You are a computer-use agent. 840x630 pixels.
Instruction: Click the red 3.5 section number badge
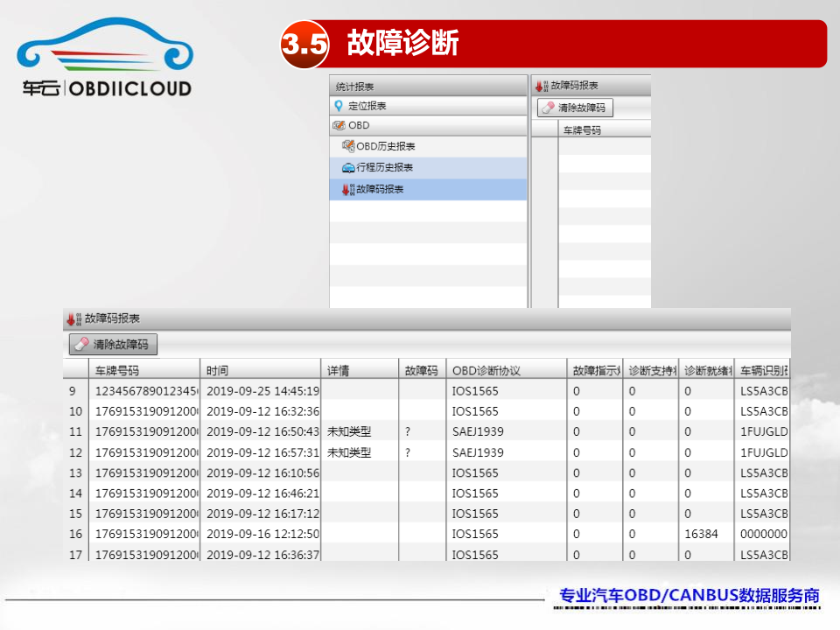tap(304, 44)
